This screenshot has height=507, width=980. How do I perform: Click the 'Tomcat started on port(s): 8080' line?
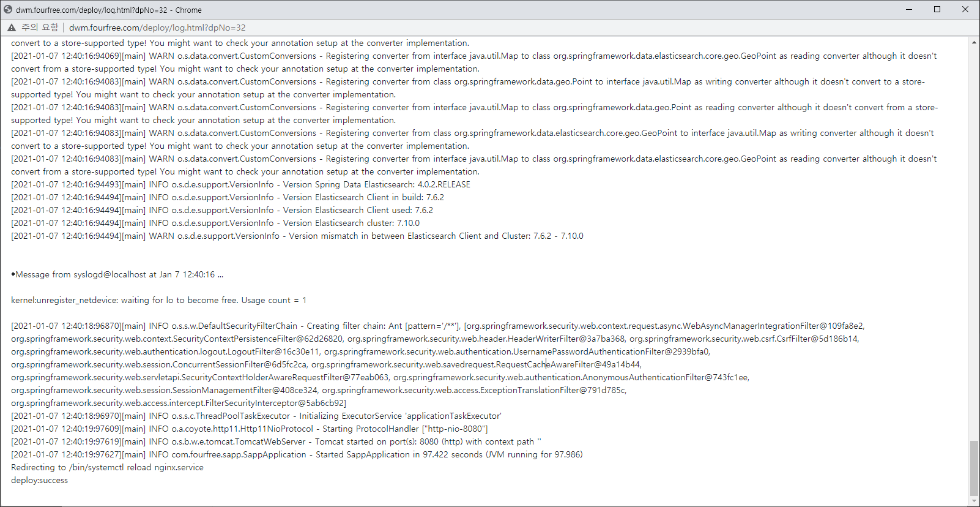point(276,442)
